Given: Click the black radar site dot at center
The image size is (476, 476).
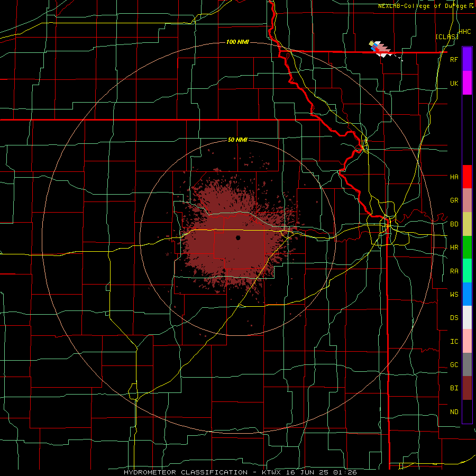Looking at the screenshot, I should (x=238, y=237).
